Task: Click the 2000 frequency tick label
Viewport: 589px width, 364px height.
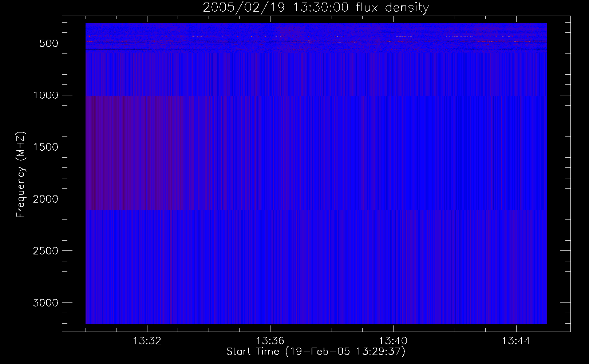Action: click(x=46, y=199)
